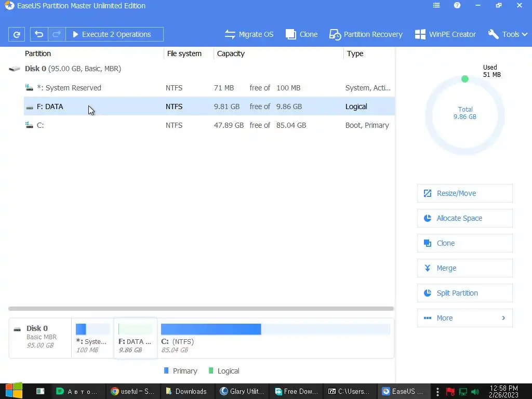Undo the last pending operation
The image size is (532, 399).
coord(39,34)
